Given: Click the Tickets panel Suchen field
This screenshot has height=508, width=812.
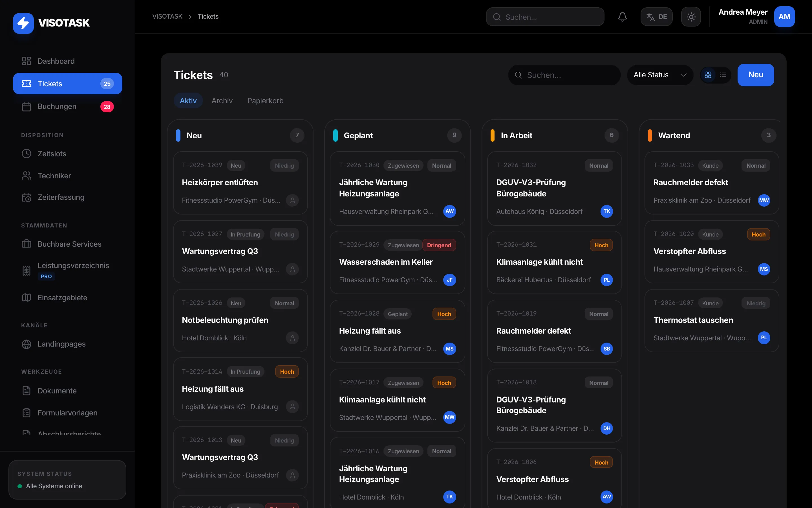Looking at the screenshot, I should click(x=564, y=75).
